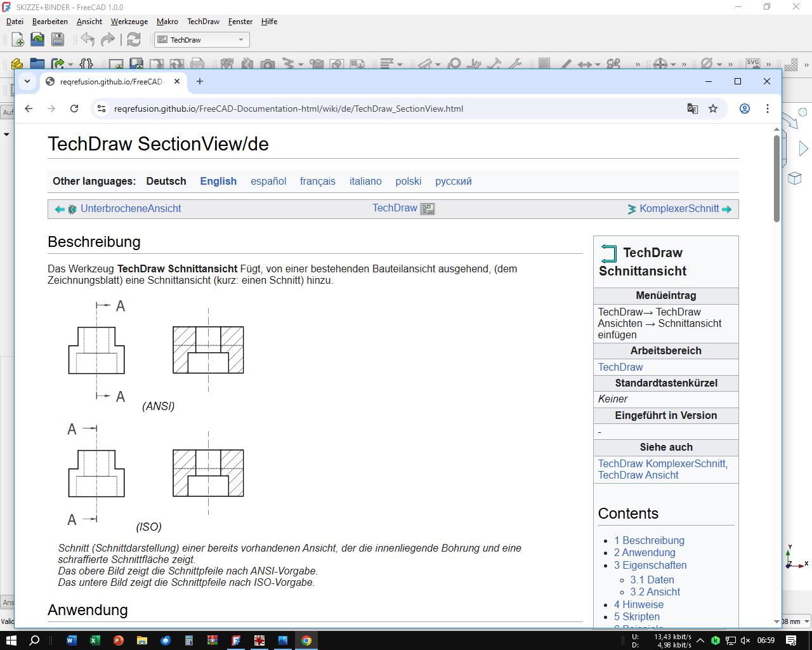Switch page language to русский
The height and width of the screenshot is (650, 812).
click(x=454, y=181)
